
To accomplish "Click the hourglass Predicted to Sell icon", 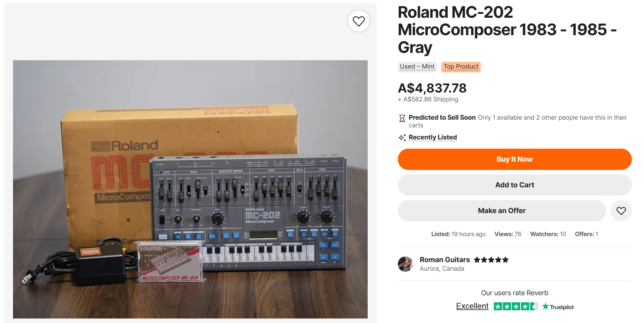I will click(x=402, y=119).
